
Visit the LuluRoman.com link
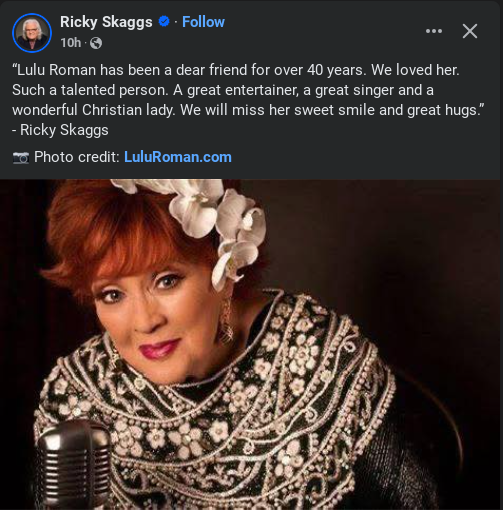pos(178,157)
